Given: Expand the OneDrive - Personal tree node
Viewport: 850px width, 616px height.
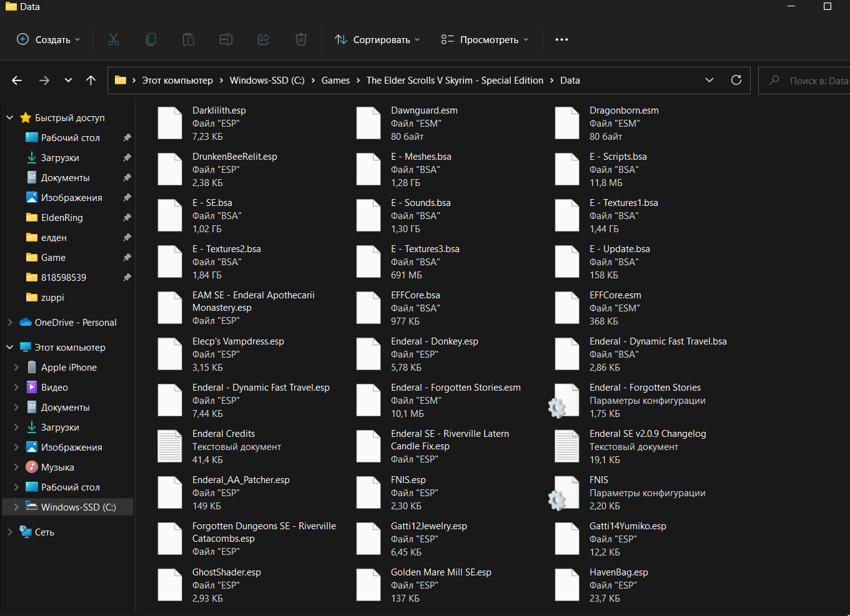Looking at the screenshot, I should point(9,323).
